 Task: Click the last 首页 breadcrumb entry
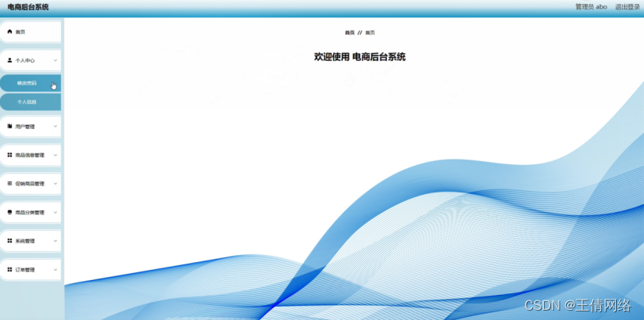pyautogui.click(x=370, y=33)
